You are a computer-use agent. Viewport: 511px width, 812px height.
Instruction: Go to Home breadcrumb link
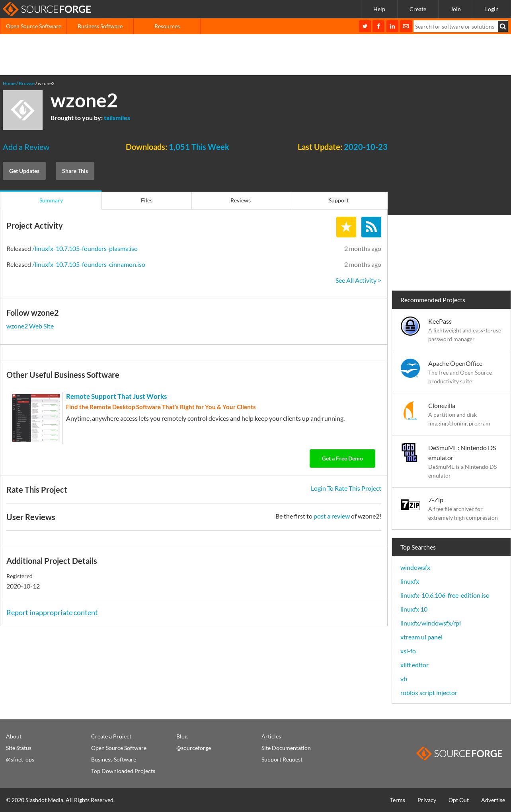[9, 84]
